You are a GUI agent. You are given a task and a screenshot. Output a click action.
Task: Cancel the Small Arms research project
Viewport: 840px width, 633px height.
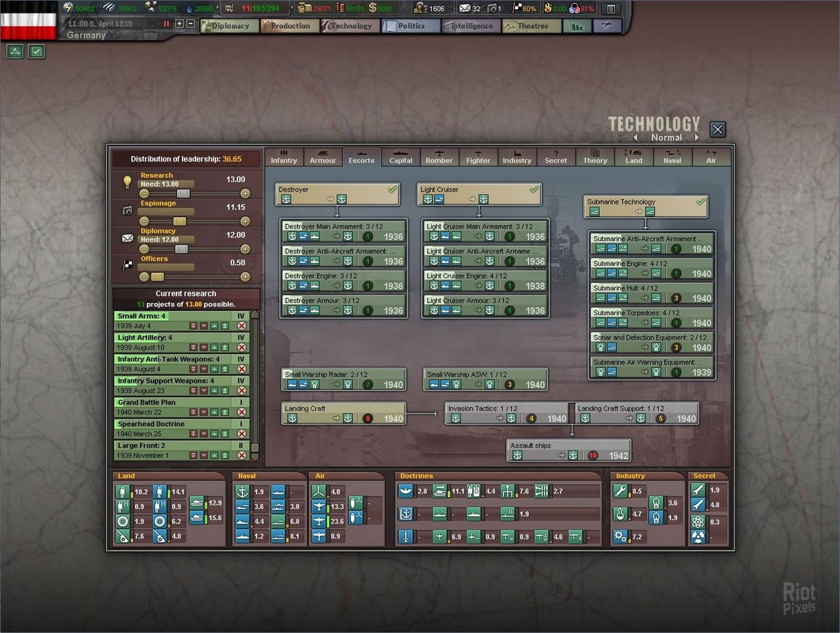coord(241,326)
